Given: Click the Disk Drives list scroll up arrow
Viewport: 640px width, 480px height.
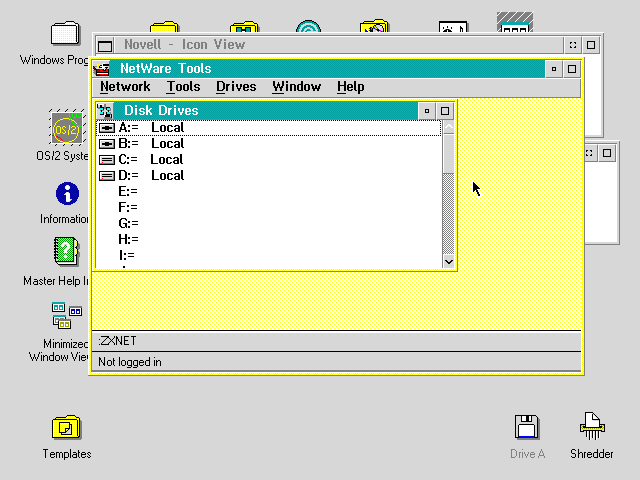Looking at the screenshot, I should coord(449,127).
